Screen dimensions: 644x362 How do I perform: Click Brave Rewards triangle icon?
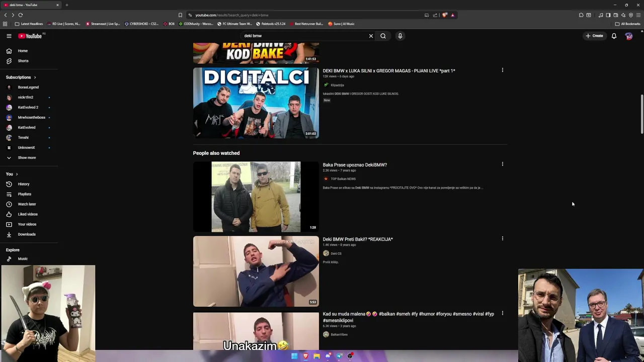tap(452, 15)
